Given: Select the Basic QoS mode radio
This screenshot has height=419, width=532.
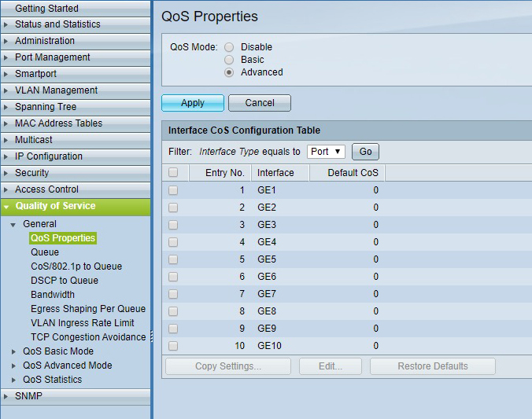Looking at the screenshot, I should tap(229, 60).
